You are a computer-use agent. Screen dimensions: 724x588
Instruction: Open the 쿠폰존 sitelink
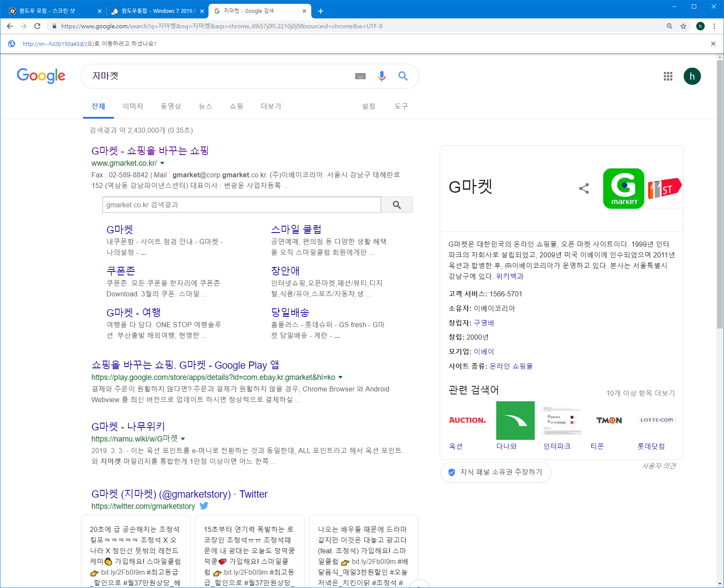(121, 271)
